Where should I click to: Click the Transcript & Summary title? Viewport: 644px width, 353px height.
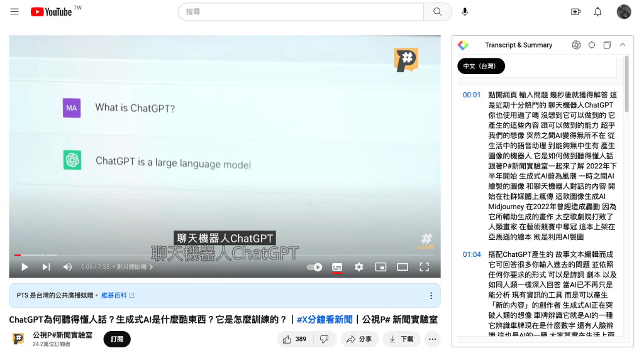(518, 45)
